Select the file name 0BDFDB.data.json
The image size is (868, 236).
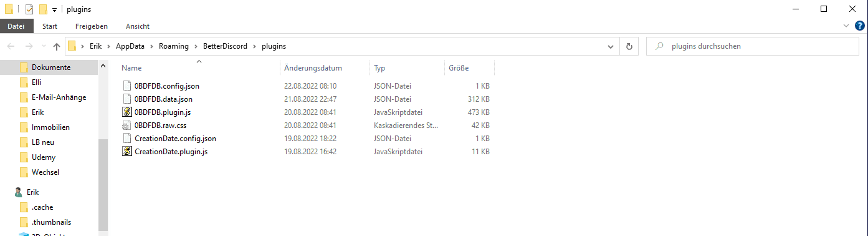163,99
